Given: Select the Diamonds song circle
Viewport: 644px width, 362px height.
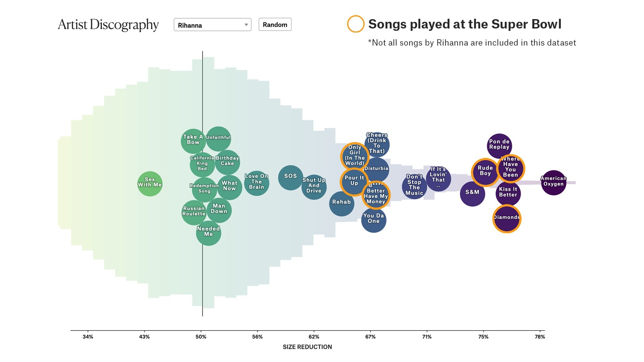Looking at the screenshot, I should click(x=506, y=219).
